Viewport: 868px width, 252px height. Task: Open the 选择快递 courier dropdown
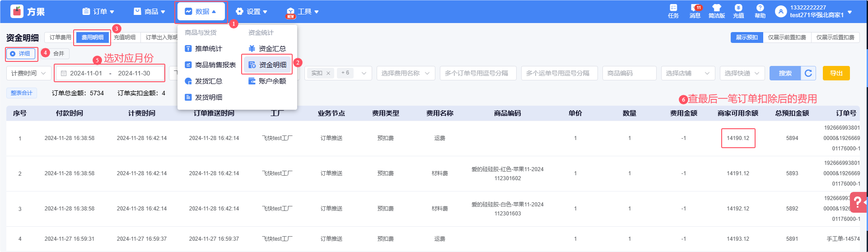coord(742,73)
